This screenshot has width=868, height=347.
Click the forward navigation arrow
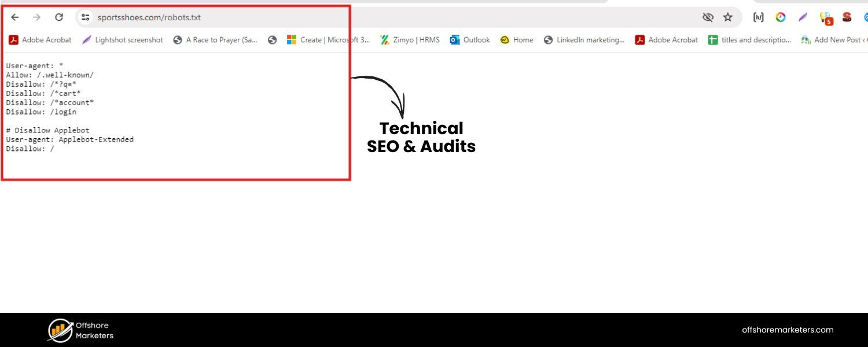click(x=36, y=17)
